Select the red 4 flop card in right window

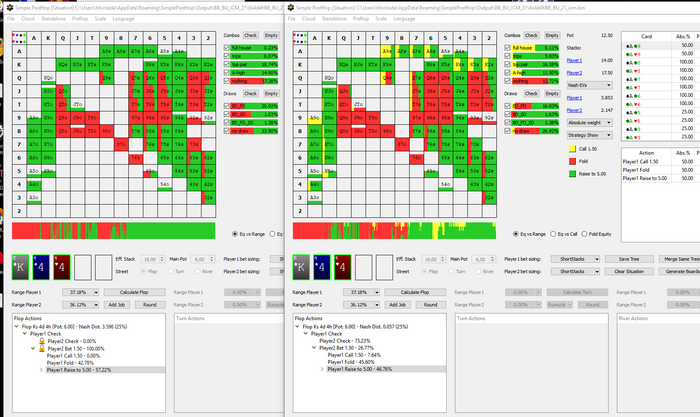pyautogui.click(x=342, y=267)
